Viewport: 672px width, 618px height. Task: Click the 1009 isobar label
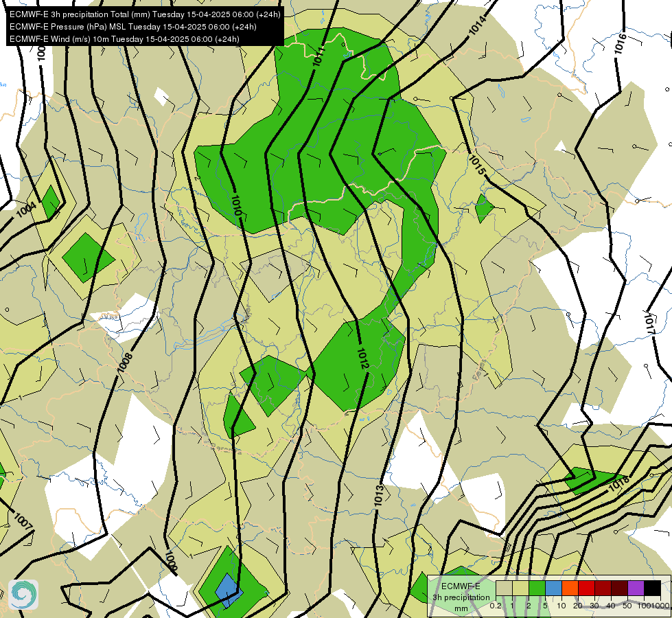click(171, 562)
